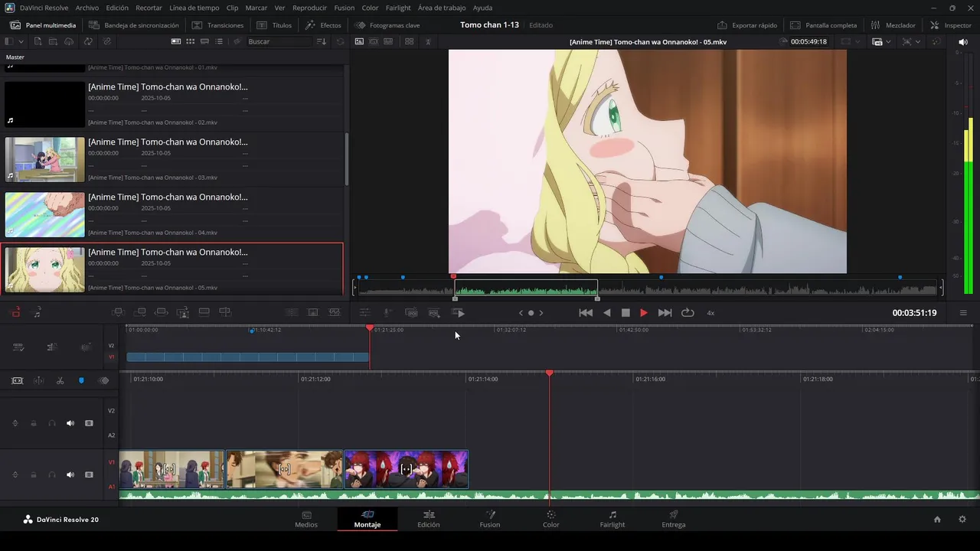Image resolution: width=980 pixels, height=551 pixels.
Task: Click the Smart Insert edit icon
Action: click(119, 312)
